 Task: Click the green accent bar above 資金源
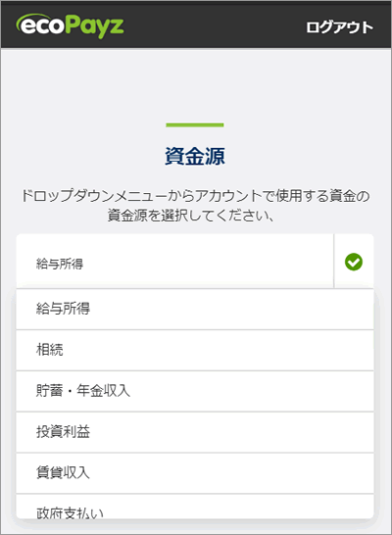pos(195,124)
